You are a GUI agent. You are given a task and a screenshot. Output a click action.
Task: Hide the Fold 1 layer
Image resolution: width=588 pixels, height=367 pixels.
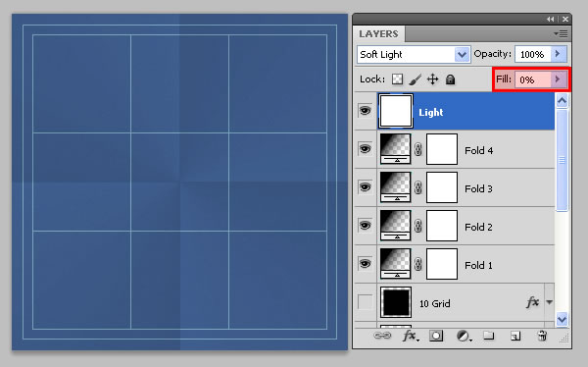pos(365,264)
